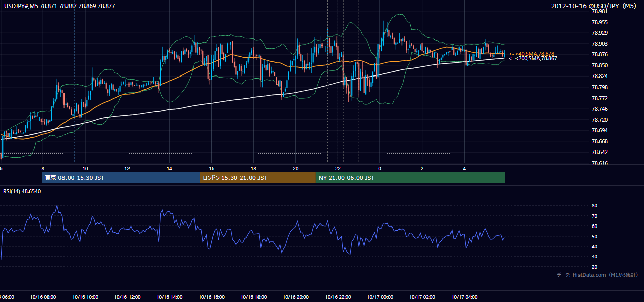Click the NY 21:00-06:00 JST session bar
Screen dimensions: 644x302
(x=411, y=178)
